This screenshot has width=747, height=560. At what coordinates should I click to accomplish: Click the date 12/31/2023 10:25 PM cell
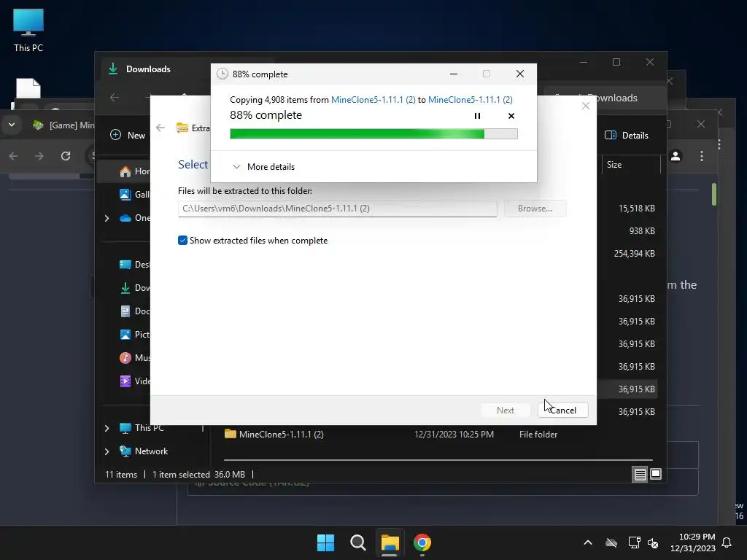point(454,435)
